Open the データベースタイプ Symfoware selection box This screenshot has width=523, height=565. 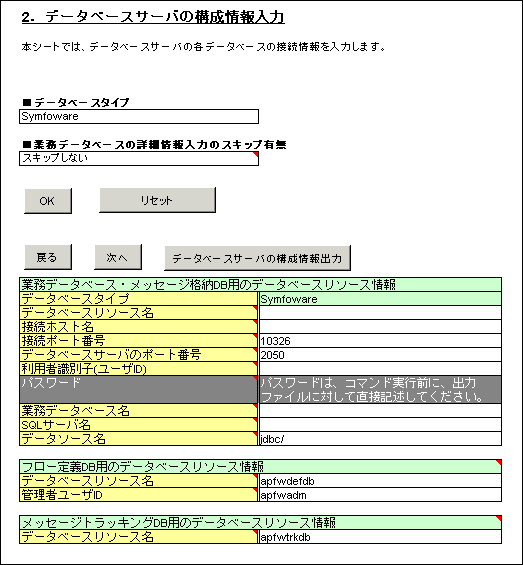tap(139, 116)
